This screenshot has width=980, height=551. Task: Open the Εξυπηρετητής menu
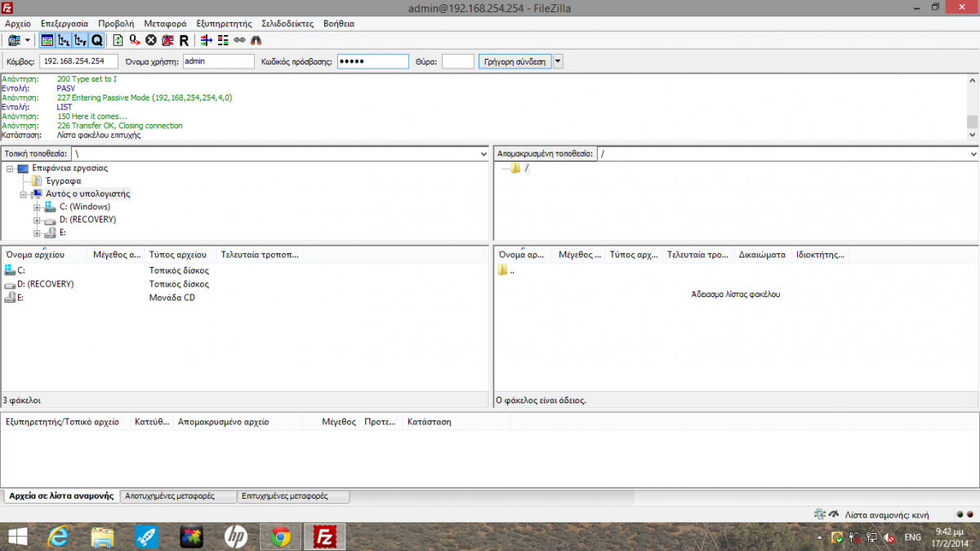(x=225, y=24)
